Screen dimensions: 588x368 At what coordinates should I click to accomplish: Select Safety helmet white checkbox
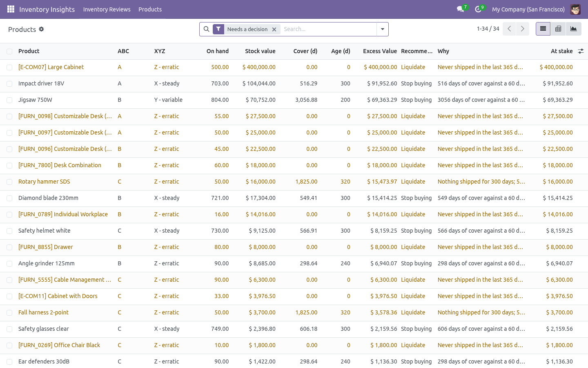point(9,231)
